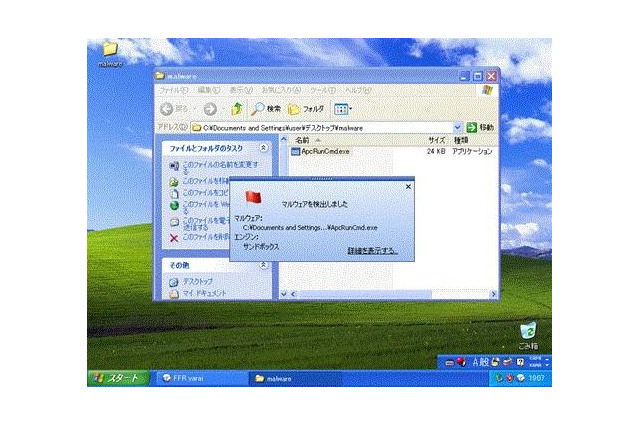640x426 pixels.
Task: Close the malware detection popup
Action: tap(408, 186)
